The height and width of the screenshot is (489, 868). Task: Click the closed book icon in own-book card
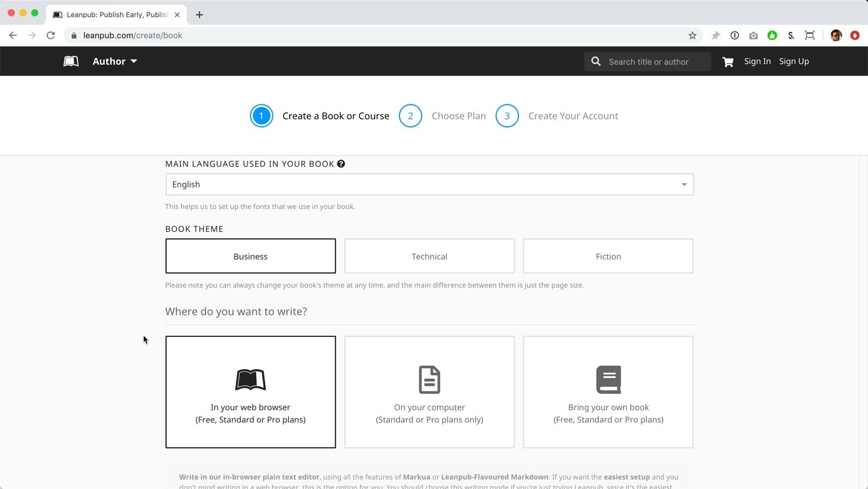[x=608, y=380]
